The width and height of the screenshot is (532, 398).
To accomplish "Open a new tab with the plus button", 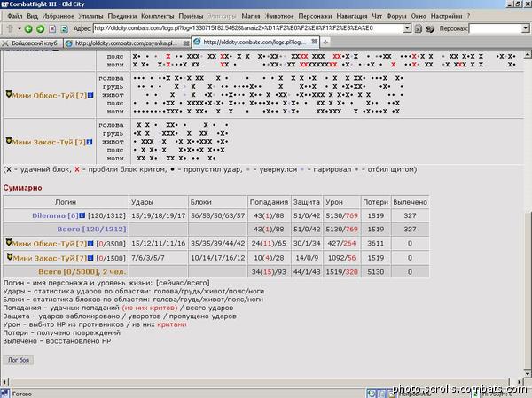I will coord(325,42).
